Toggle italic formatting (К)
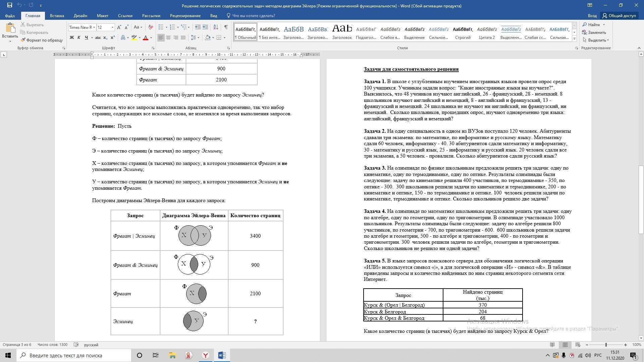644x362 pixels. coord(79,38)
